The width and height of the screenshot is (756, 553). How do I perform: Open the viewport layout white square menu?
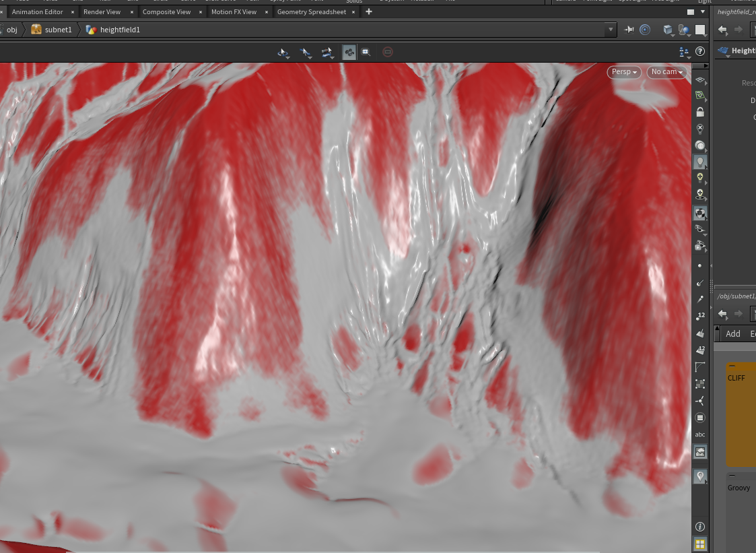(701, 30)
